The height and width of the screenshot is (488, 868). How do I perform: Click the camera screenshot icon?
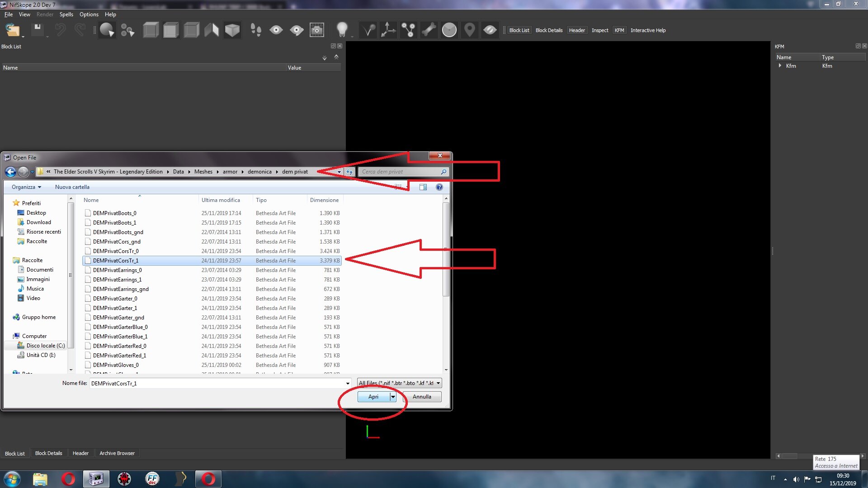pos(317,30)
